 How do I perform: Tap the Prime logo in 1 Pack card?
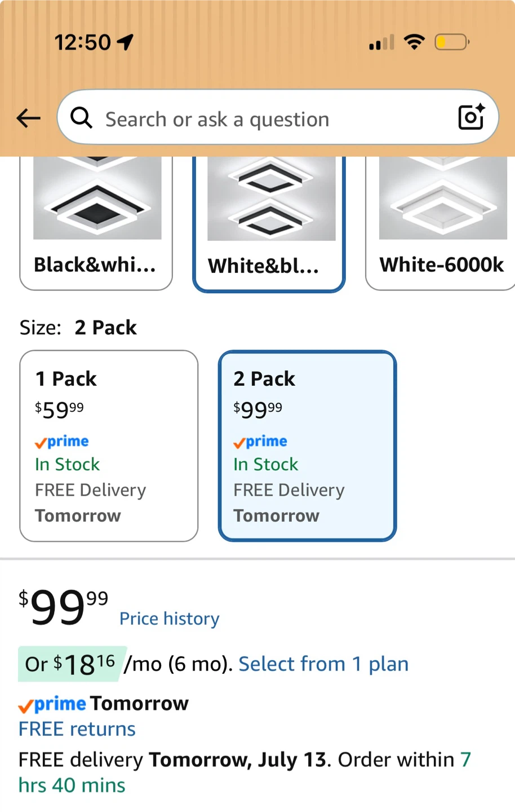click(62, 442)
